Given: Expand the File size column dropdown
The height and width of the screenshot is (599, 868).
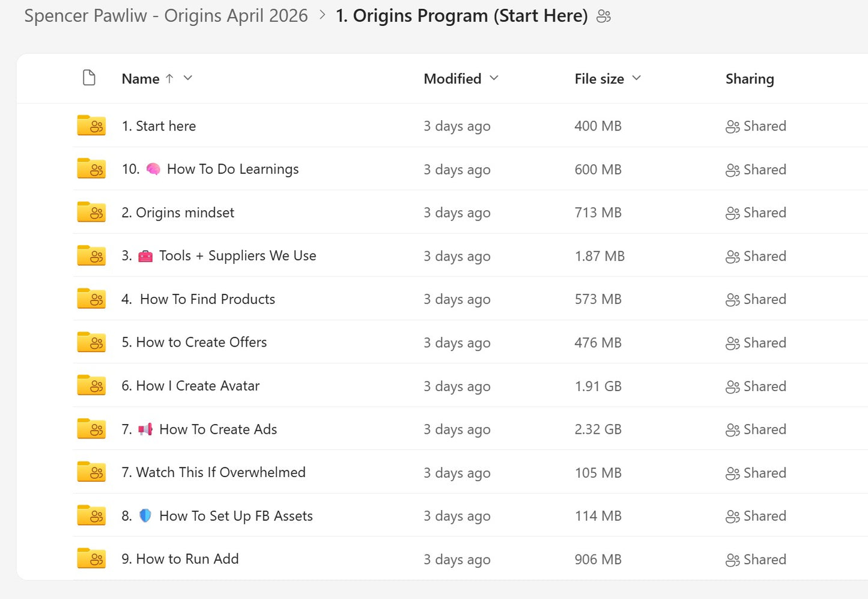Looking at the screenshot, I should (x=637, y=78).
